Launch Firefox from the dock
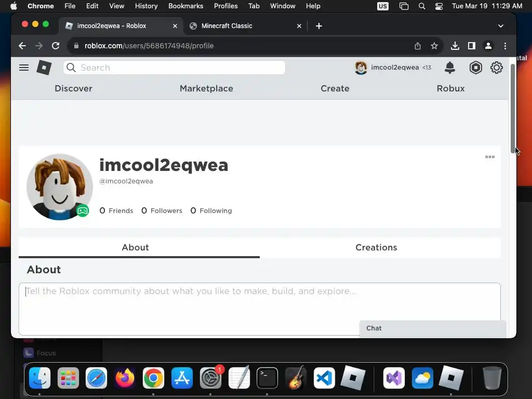532x399 pixels. 125,378
